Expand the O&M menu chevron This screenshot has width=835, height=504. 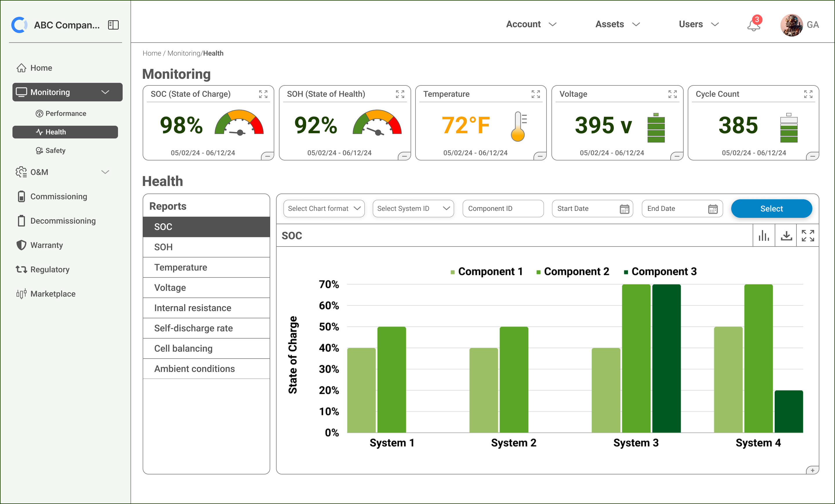106,172
